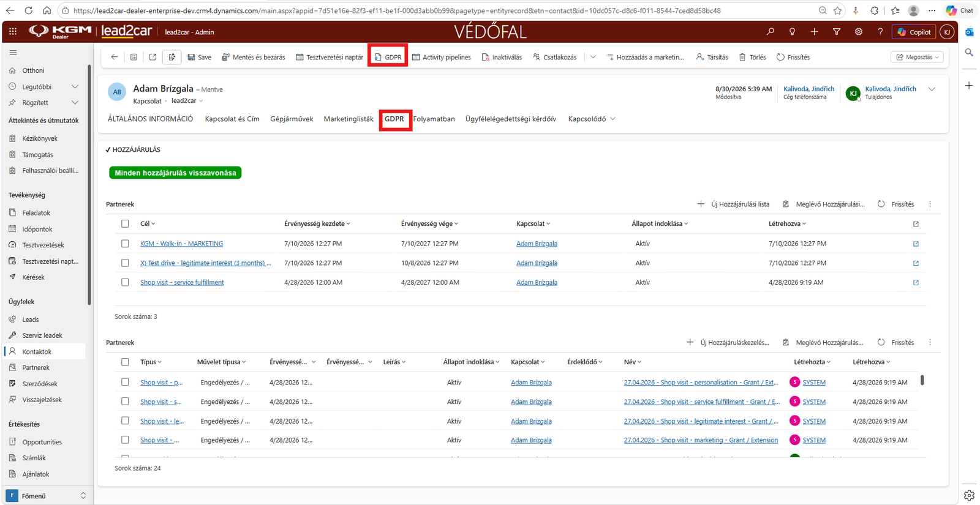Open popout icon for KGM Walk-in MARKETING row

[916, 244]
